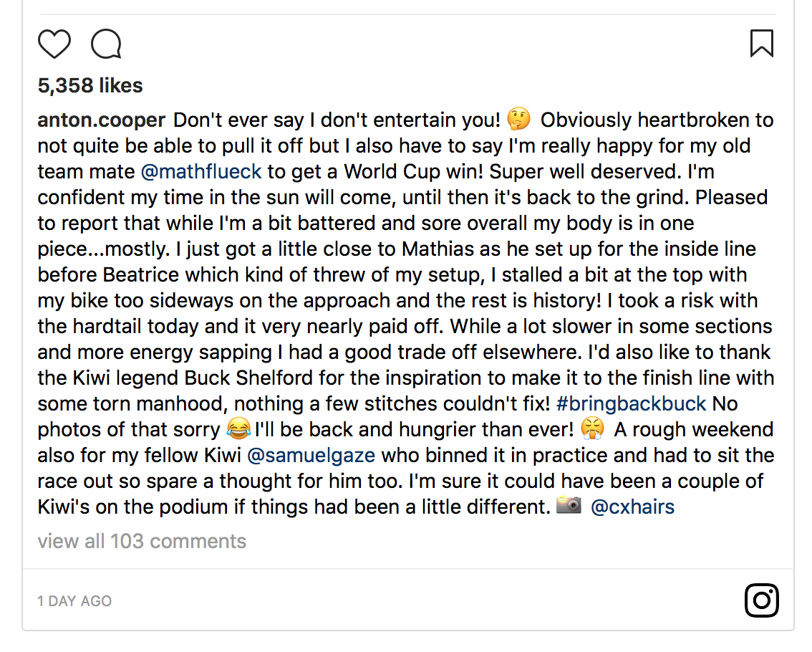The width and height of the screenshot is (812, 652).
Task: Expand "view all 103 comments"
Action: pyautogui.click(x=142, y=541)
